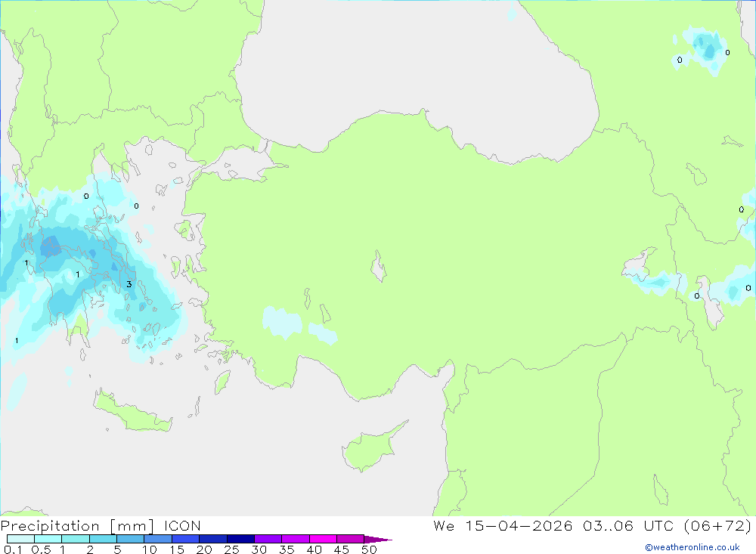Click the '5' legend scale label
This screenshot has width=756, height=554.
[117, 549]
